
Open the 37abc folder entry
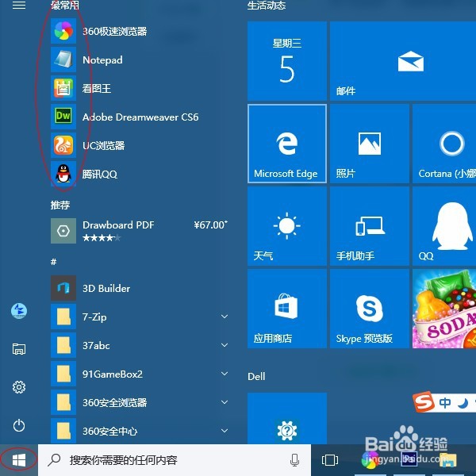coord(140,345)
